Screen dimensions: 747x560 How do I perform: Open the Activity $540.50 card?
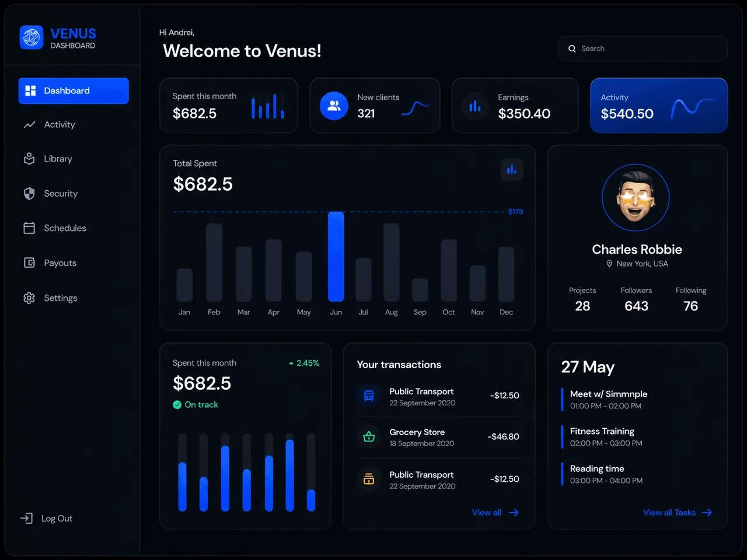point(659,106)
